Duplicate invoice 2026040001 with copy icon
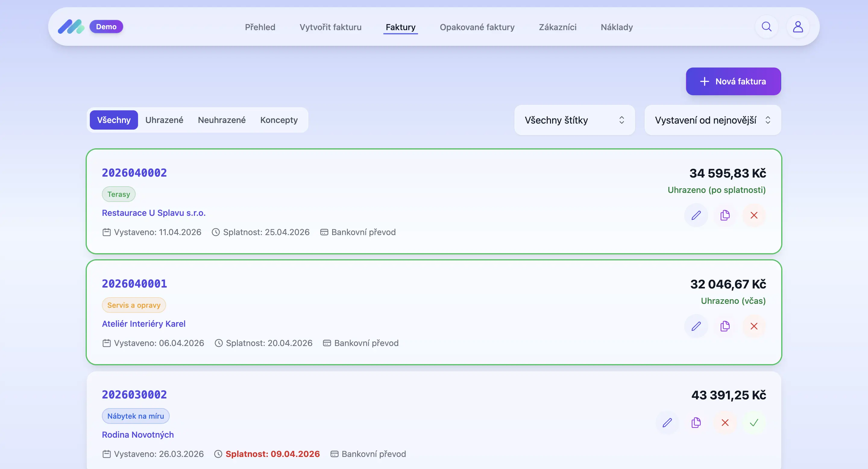868x469 pixels. click(725, 326)
